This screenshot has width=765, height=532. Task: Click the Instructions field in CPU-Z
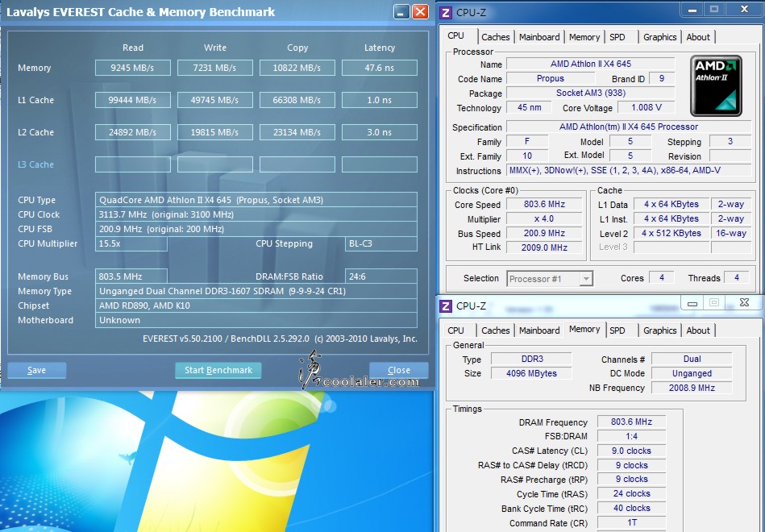629,170
